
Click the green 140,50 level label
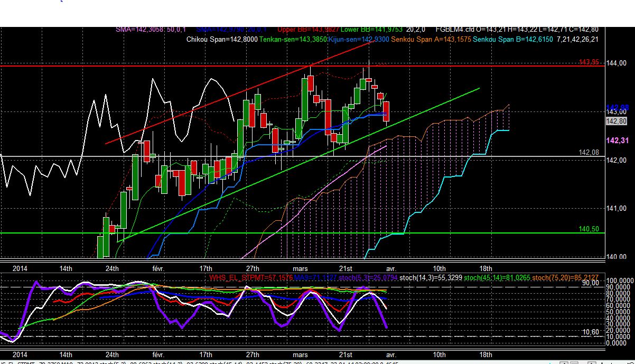(589, 229)
